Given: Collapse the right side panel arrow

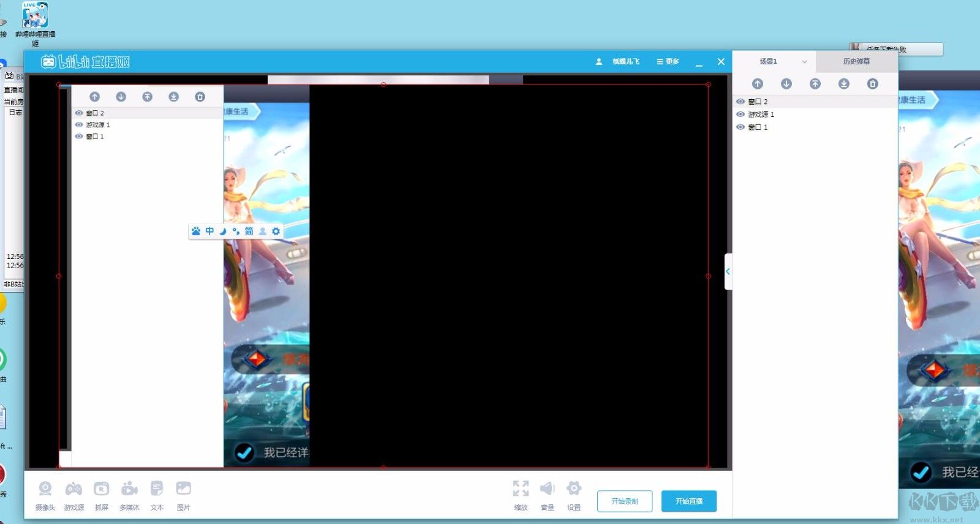Looking at the screenshot, I should click(x=728, y=271).
